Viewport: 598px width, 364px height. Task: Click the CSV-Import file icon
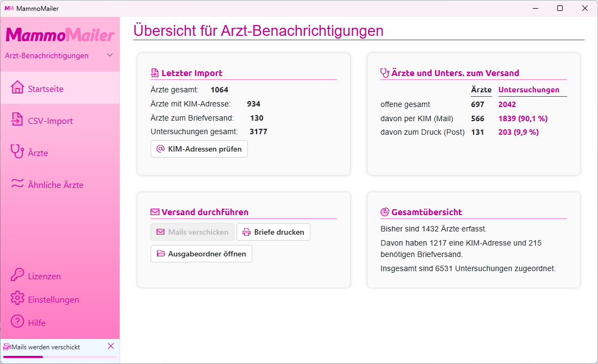(17, 120)
